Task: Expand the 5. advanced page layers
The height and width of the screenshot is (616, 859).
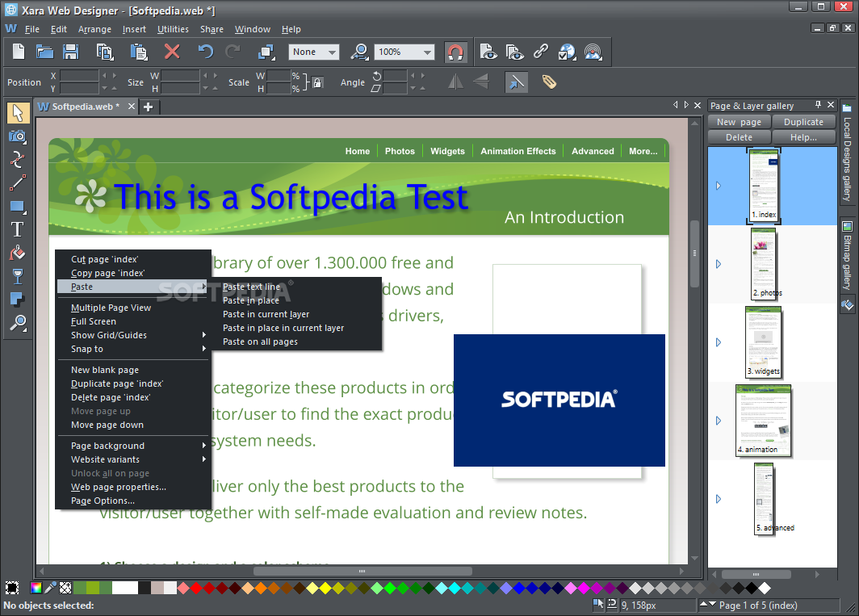Action: pos(719,499)
